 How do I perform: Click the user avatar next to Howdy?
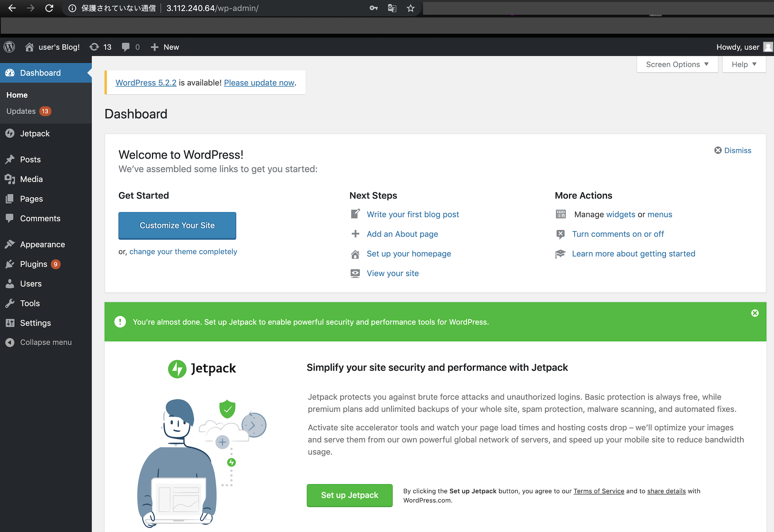tap(767, 47)
